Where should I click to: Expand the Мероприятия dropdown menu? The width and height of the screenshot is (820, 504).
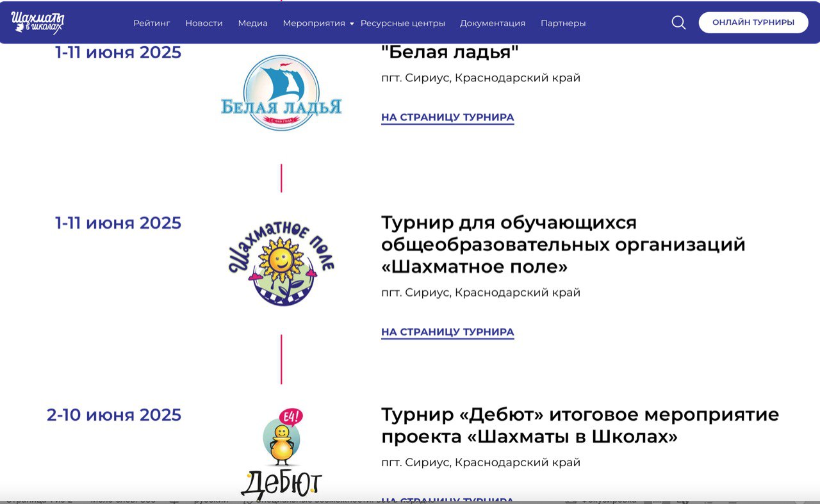pos(318,23)
